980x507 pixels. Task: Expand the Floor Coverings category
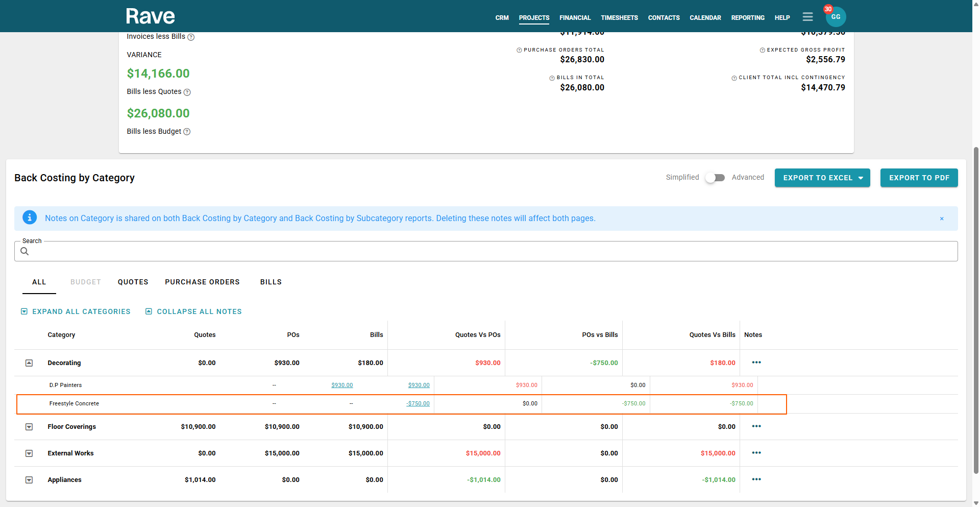coord(29,427)
